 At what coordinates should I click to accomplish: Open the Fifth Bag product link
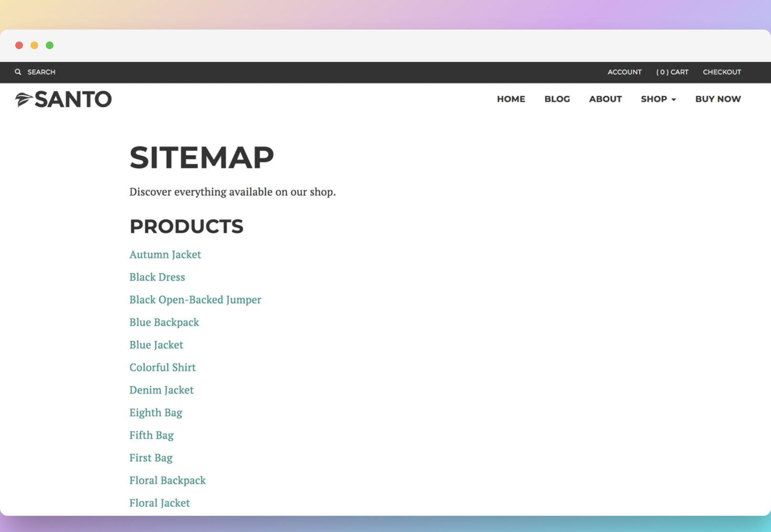pos(151,435)
